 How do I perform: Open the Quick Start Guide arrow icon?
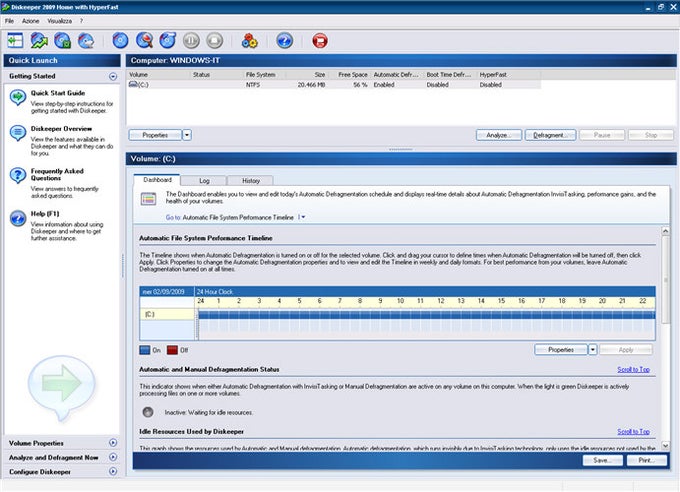coord(18,97)
